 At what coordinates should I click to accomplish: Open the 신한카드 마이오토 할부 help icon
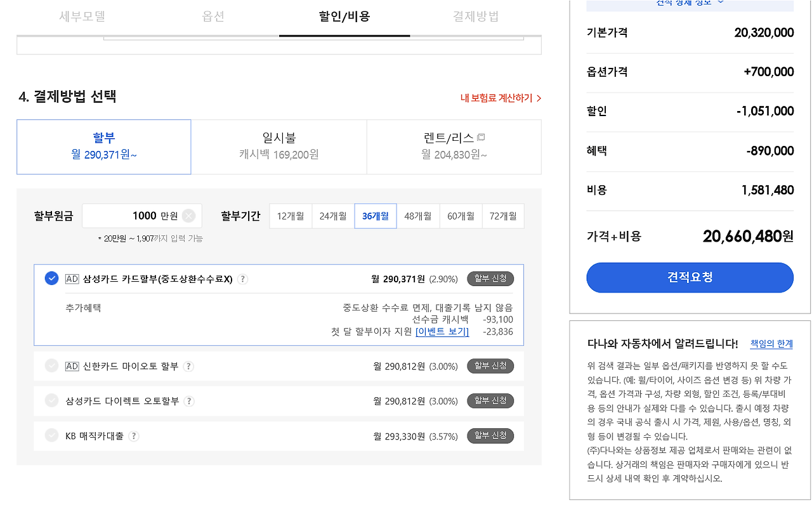pos(188,365)
